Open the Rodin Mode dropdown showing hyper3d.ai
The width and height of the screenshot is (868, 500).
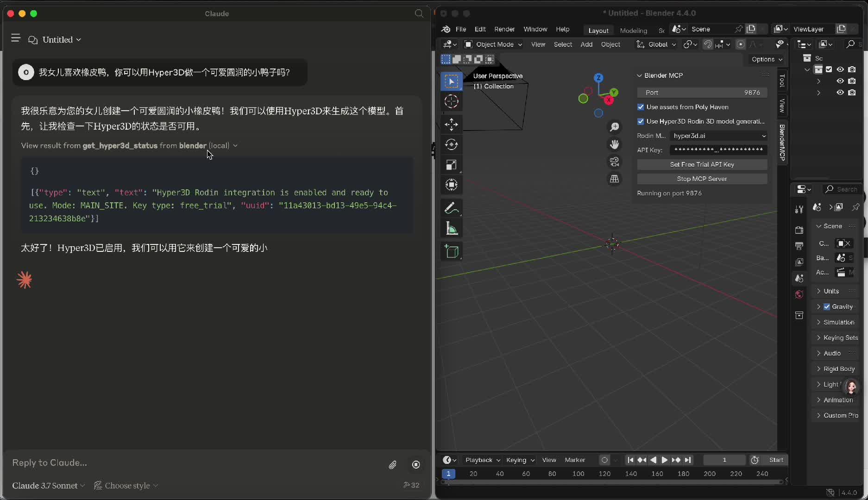(x=718, y=136)
